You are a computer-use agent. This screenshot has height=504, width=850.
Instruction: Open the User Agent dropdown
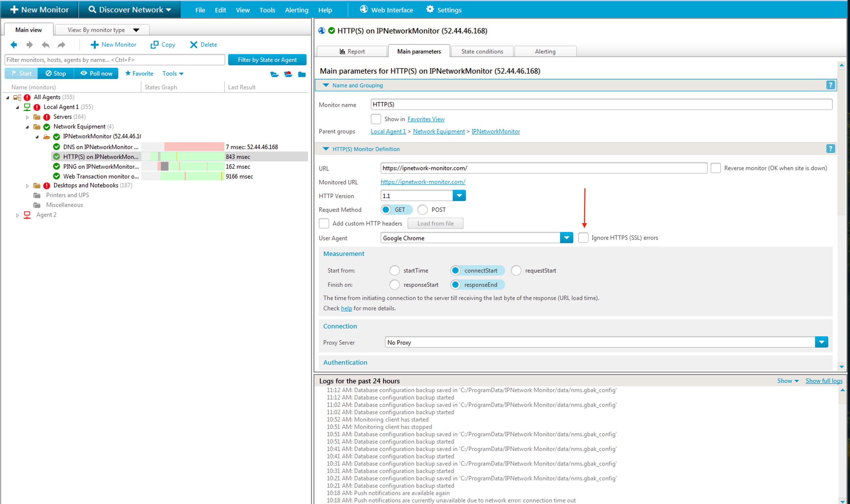point(566,238)
